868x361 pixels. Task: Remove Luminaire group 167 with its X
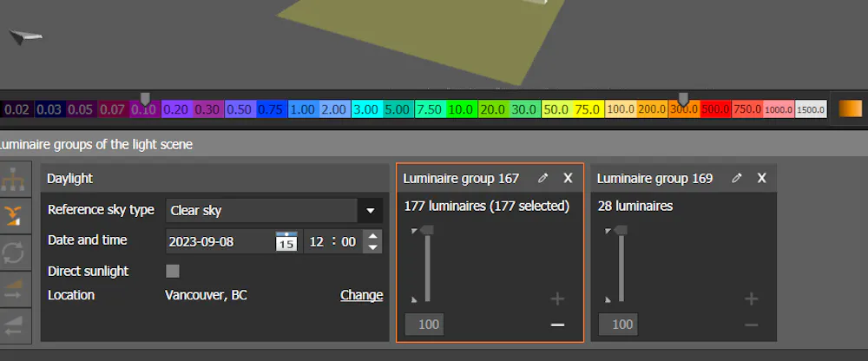click(x=568, y=178)
